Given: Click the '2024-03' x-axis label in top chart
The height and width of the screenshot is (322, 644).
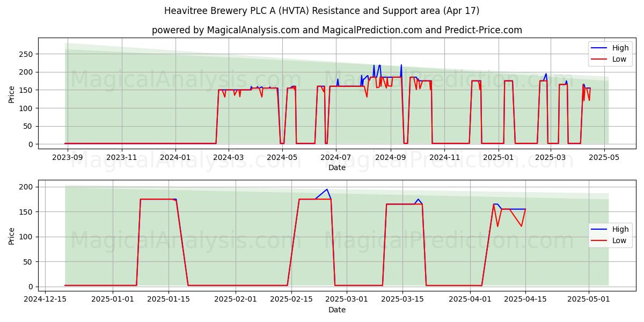Looking at the screenshot, I should [x=229, y=157].
